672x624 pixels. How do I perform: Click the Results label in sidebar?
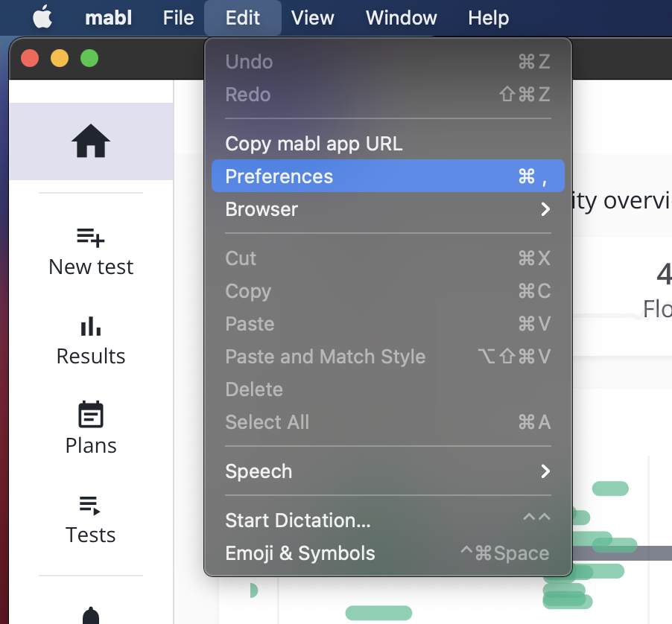[x=91, y=357]
